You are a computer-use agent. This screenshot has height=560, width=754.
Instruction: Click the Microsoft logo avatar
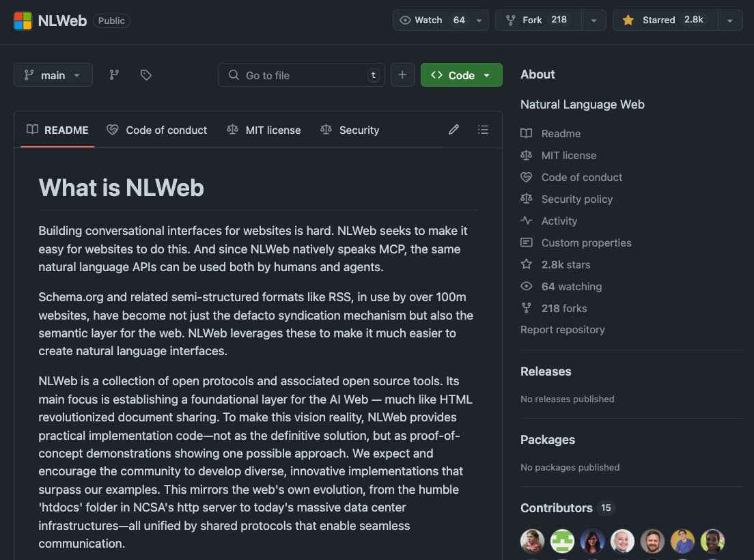pos(23,20)
